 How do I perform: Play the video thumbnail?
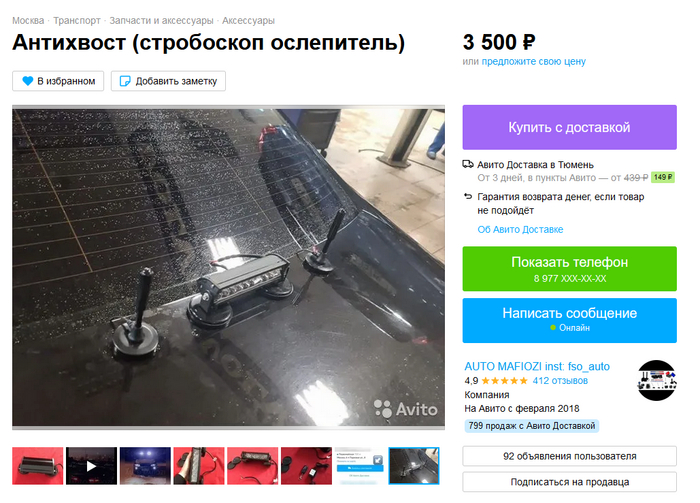(92, 466)
